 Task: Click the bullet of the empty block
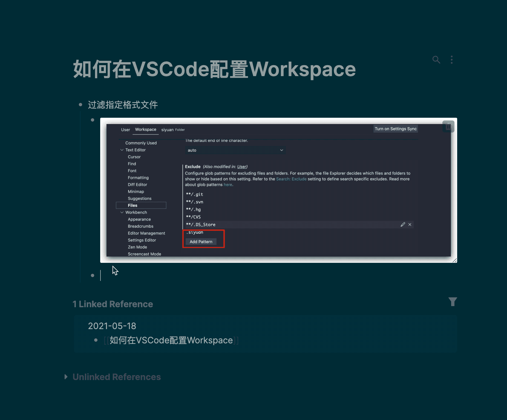pyautogui.click(x=93, y=275)
